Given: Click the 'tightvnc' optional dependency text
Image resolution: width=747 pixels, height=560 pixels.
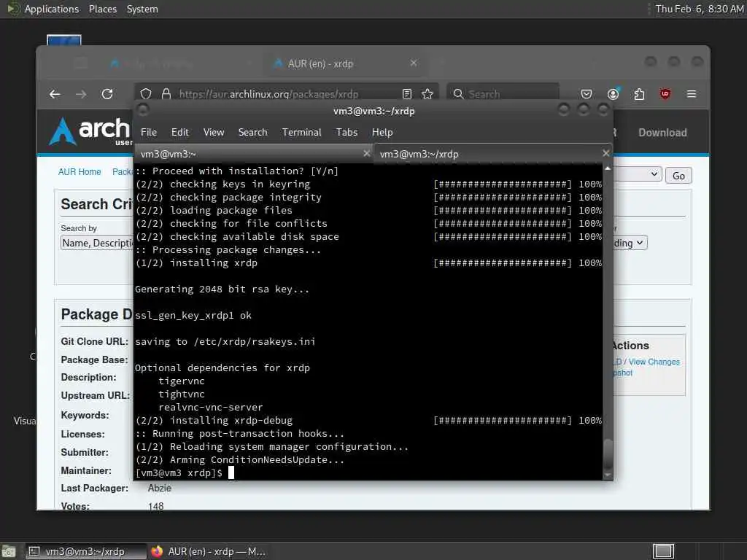Looking at the screenshot, I should coord(182,394).
